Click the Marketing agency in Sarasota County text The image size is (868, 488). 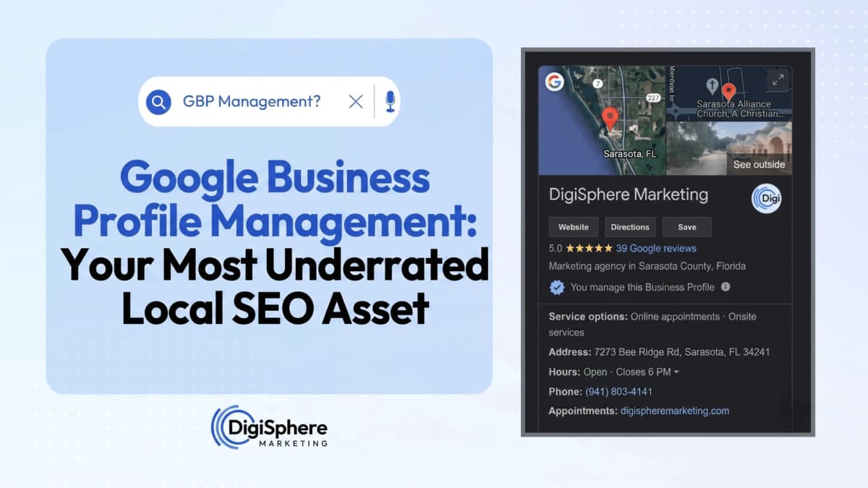point(647,266)
